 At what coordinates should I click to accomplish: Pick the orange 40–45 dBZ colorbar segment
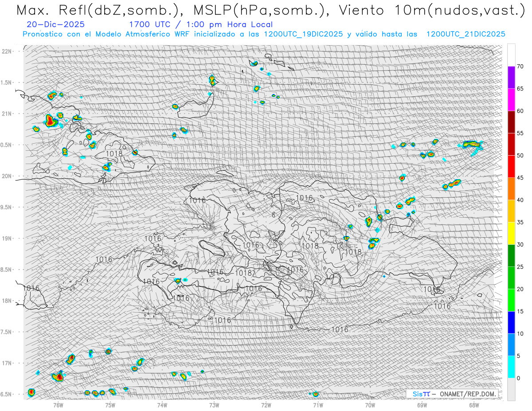pos(511,189)
